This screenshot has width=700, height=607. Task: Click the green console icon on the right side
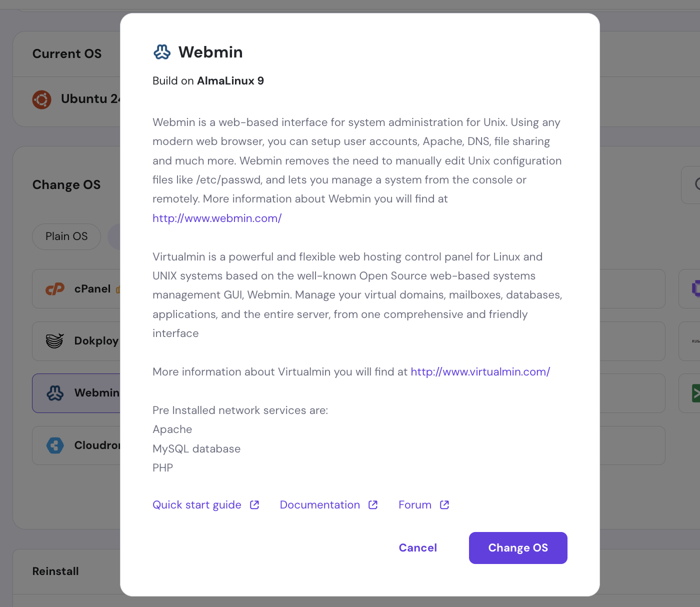point(696,393)
